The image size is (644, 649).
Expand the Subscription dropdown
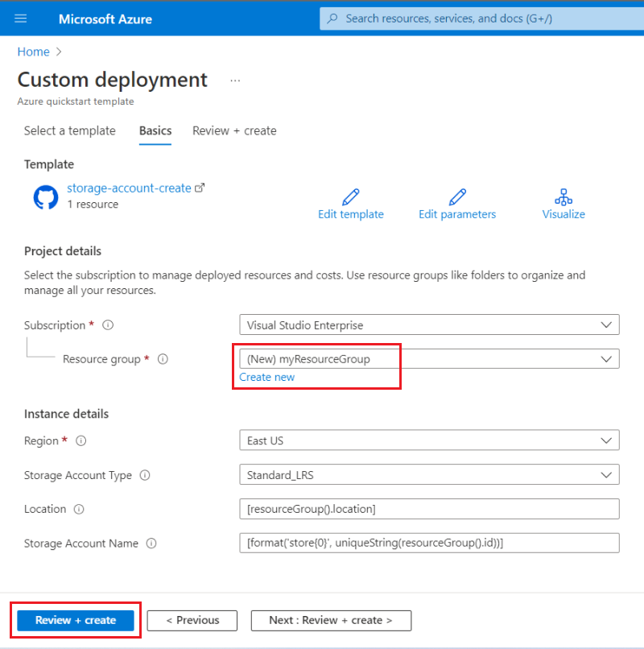point(429,325)
